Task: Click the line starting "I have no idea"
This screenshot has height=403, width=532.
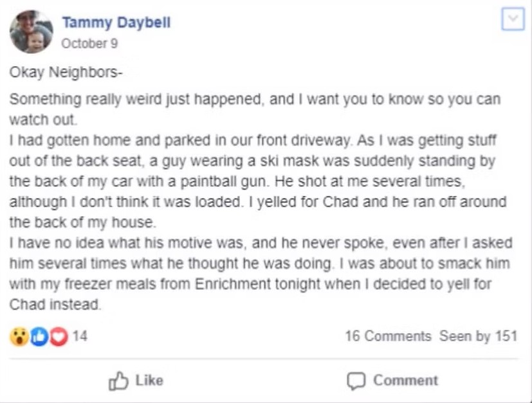Action: coord(256,244)
